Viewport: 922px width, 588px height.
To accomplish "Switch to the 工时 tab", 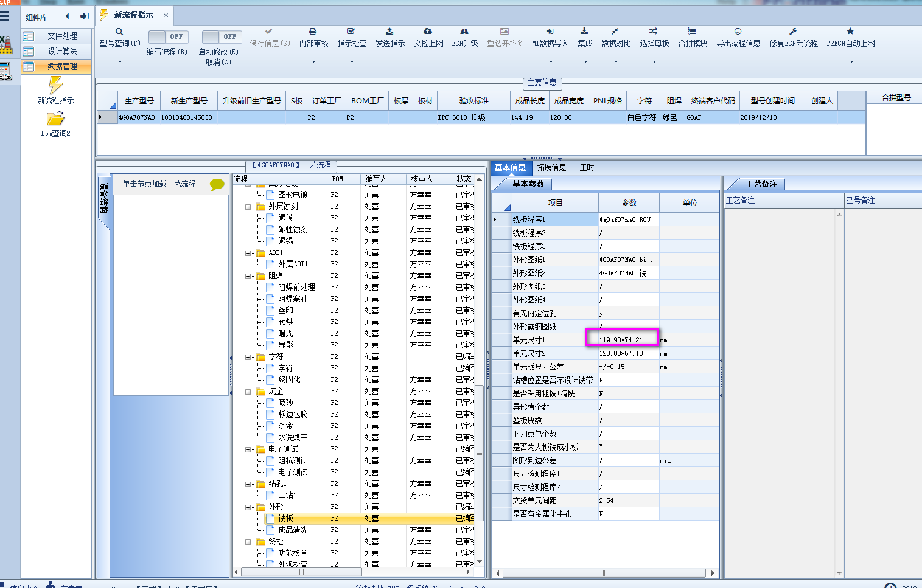I will point(587,168).
